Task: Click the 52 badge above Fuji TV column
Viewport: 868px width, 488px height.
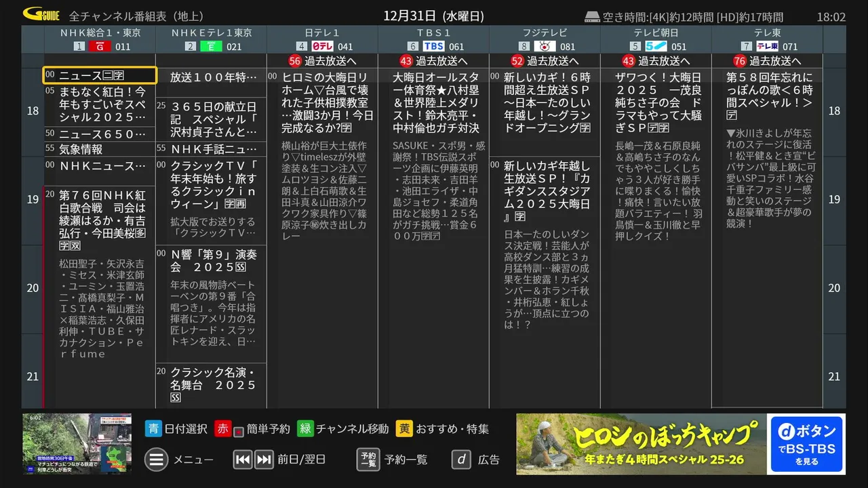Action: 517,60
